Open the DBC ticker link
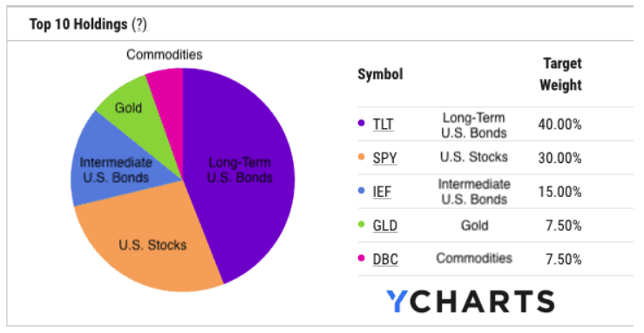This screenshot has width=644, height=333. click(x=385, y=259)
